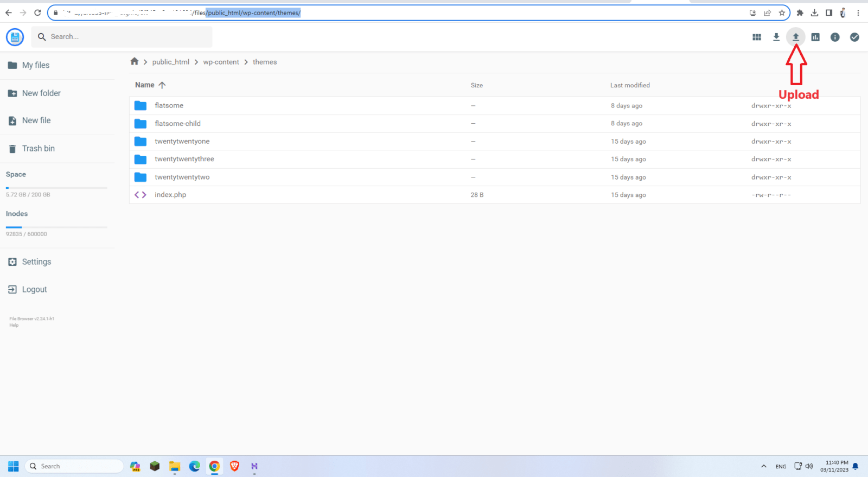Open Brave browser from the taskbar

(x=234, y=466)
